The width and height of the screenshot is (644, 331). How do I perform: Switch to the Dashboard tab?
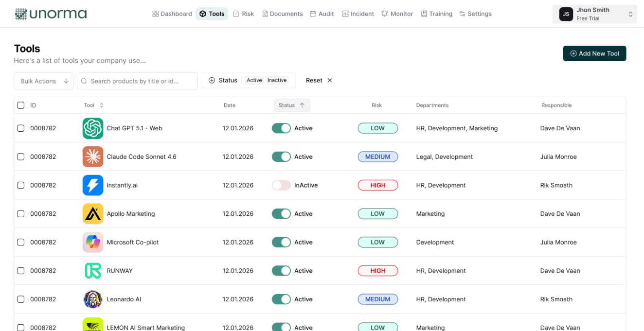[172, 14]
